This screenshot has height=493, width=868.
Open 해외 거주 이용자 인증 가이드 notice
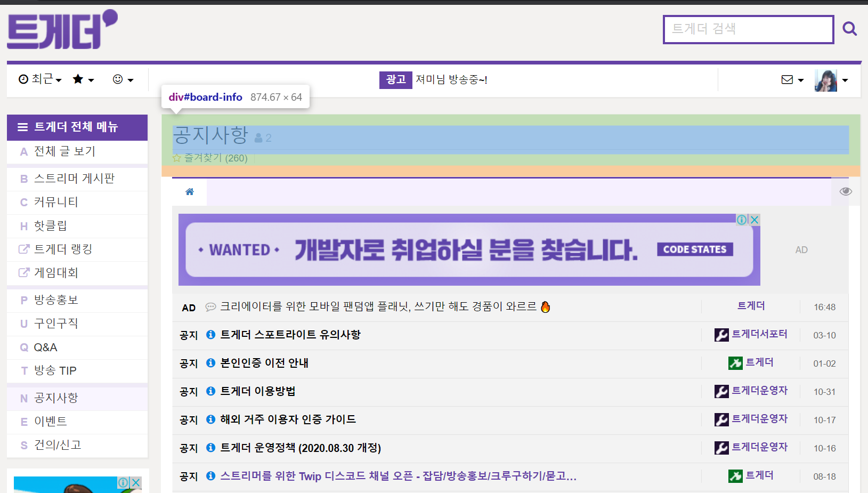click(288, 419)
